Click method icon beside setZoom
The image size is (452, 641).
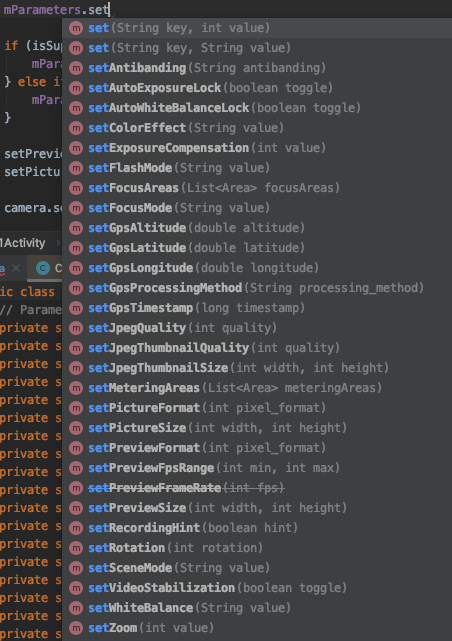point(76,628)
